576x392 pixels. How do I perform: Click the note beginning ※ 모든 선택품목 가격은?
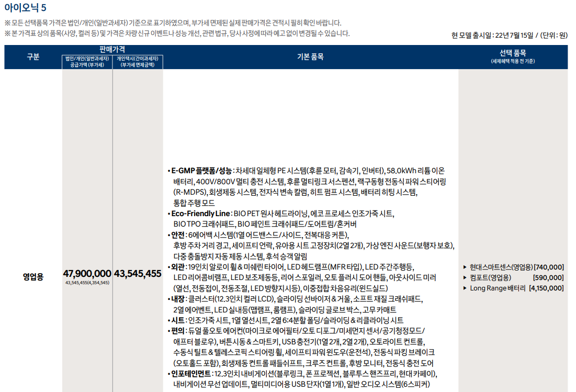[173, 23]
